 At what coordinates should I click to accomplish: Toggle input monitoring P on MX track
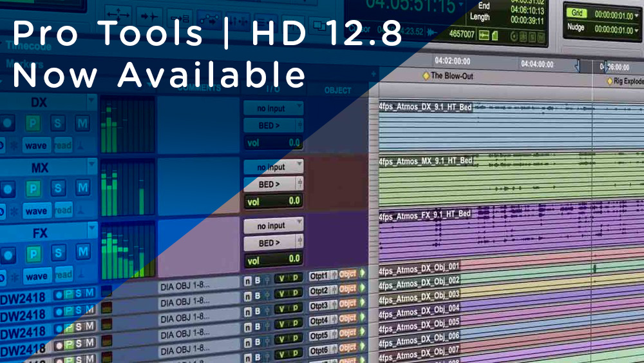pyautogui.click(x=33, y=188)
